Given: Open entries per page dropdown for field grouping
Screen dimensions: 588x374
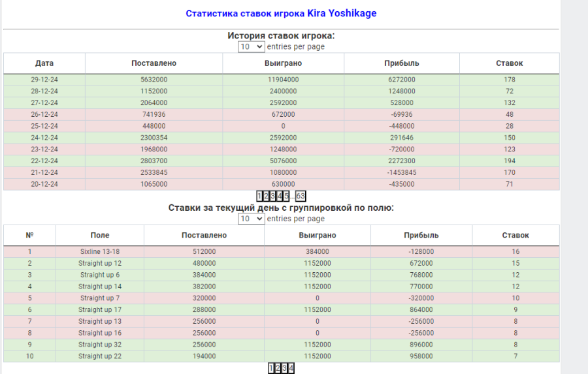Looking at the screenshot, I should coord(251,219).
